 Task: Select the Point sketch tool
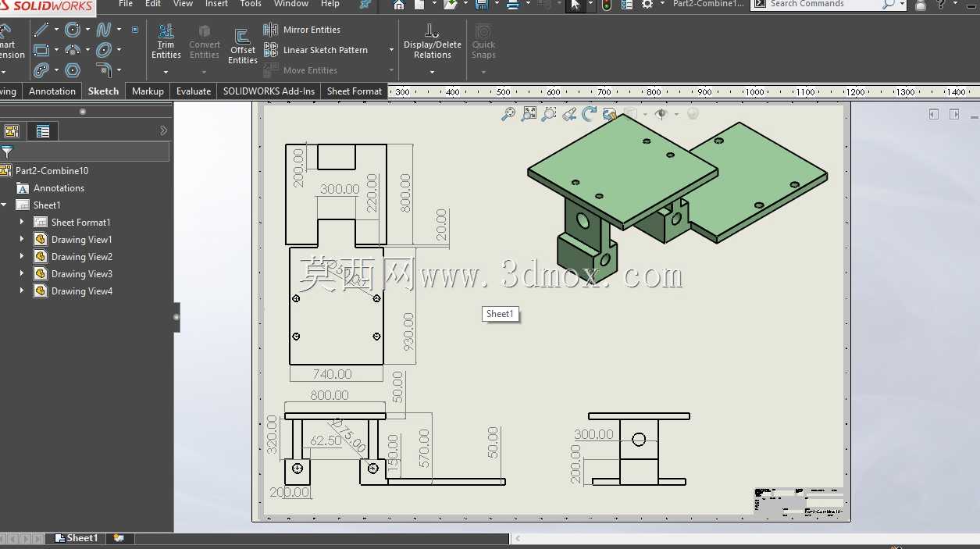(x=135, y=30)
